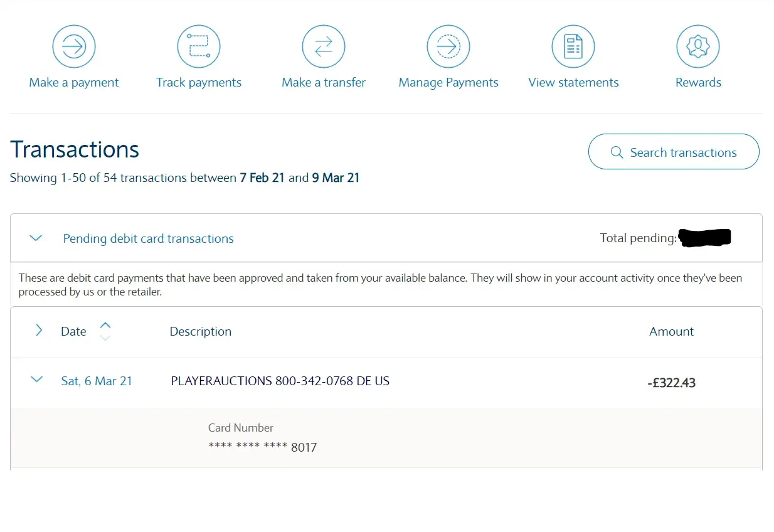Open the 'Make a transfer' text link

pyautogui.click(x=324, y=83)
